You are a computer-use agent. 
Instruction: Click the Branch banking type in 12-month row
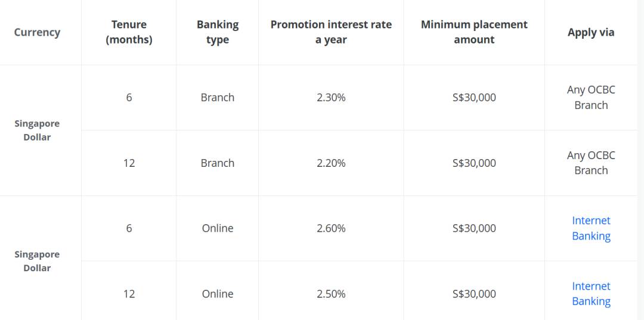(x=218, y=163)
